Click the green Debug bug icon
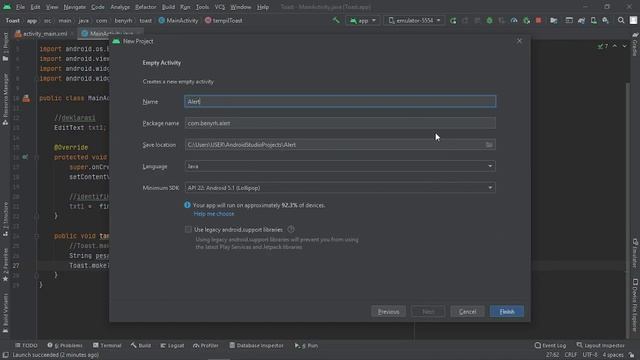This screenshot has width=640, height=360. (x=489, y=20)
